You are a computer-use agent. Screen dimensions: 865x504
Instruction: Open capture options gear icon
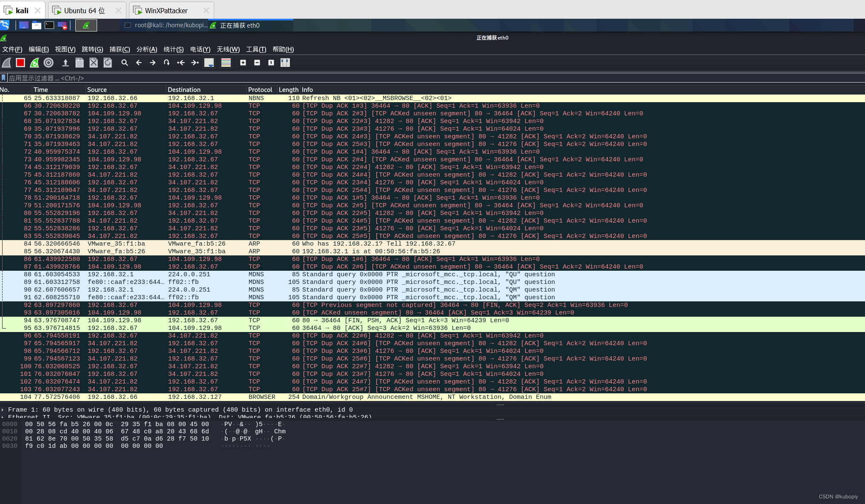click(49, 63)
